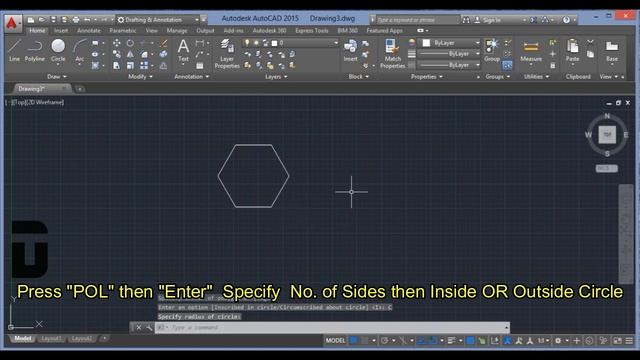Viewport: 640px width, 360px height.
Task: Click the Erase tool in Modify panel
Action: [x=164, y=43]
